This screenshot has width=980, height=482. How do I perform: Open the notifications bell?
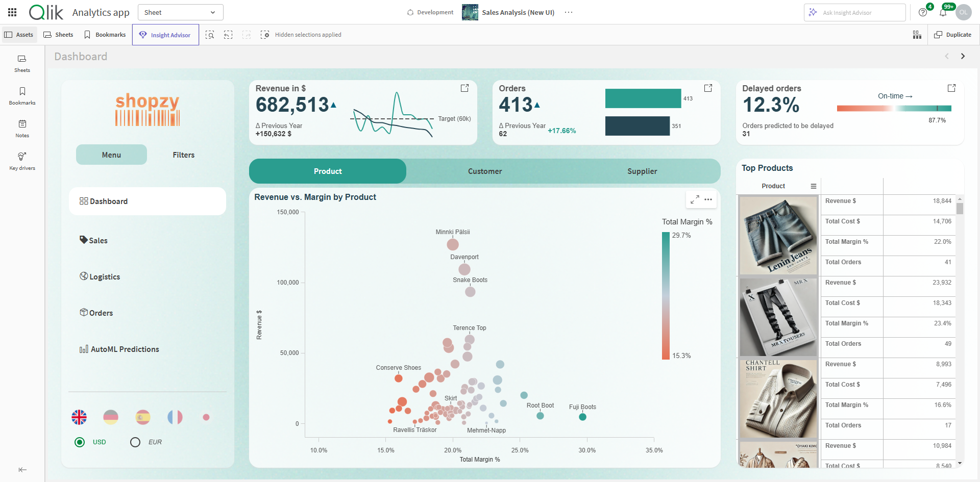(943, 12)
